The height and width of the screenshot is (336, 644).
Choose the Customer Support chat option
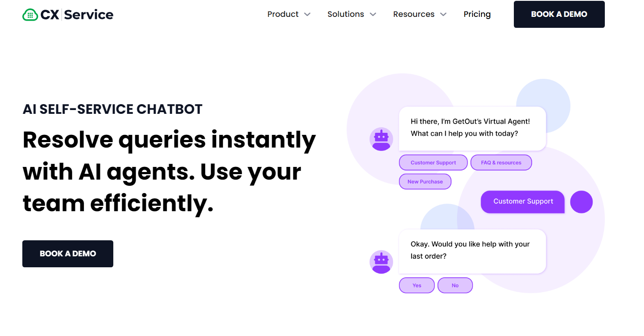[x=433, y=162]
